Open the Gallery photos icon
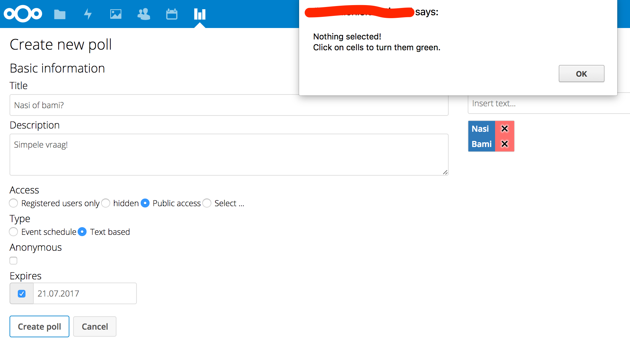 pos(116,14)
